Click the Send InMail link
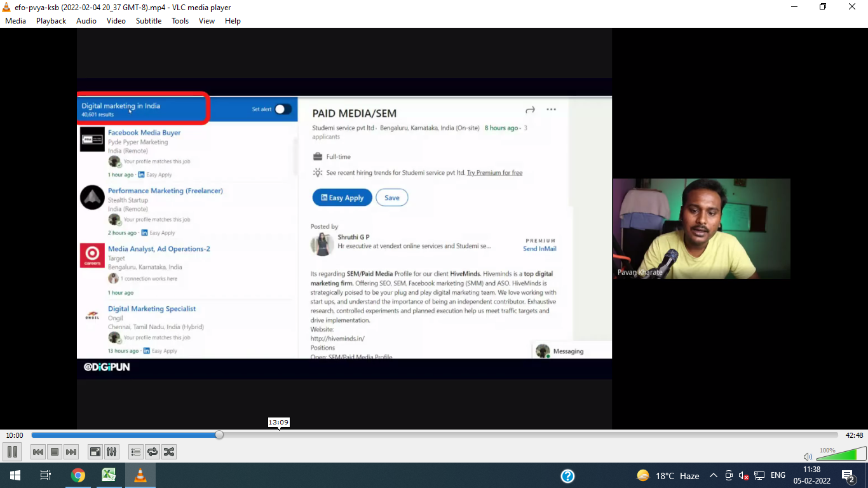The image size is (868, 488). [539, 248]
